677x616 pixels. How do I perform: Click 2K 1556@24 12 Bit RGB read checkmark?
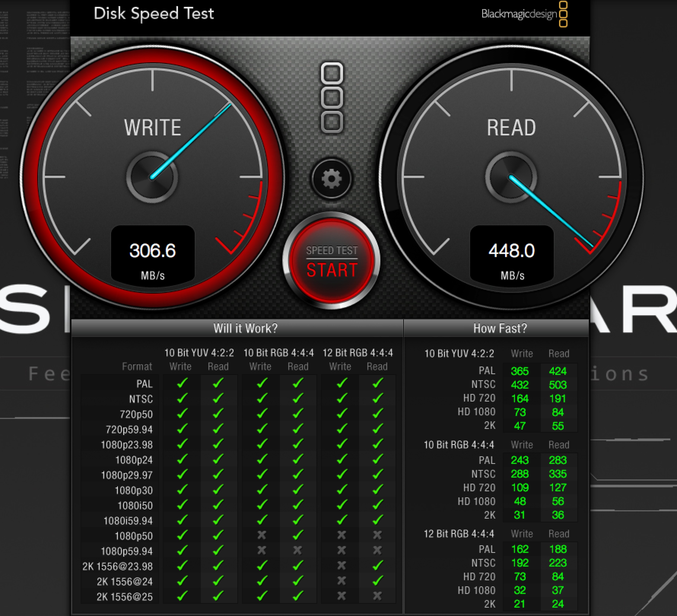pyautogui.click(x=377, y=581)
